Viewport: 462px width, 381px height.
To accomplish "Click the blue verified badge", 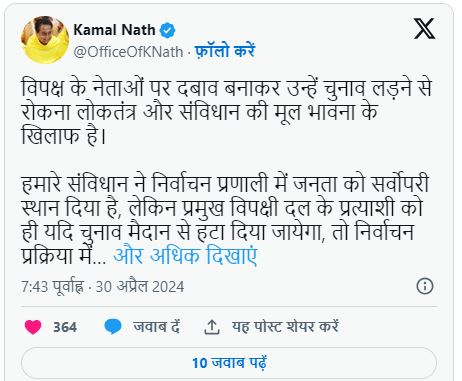I will (167, 30).
